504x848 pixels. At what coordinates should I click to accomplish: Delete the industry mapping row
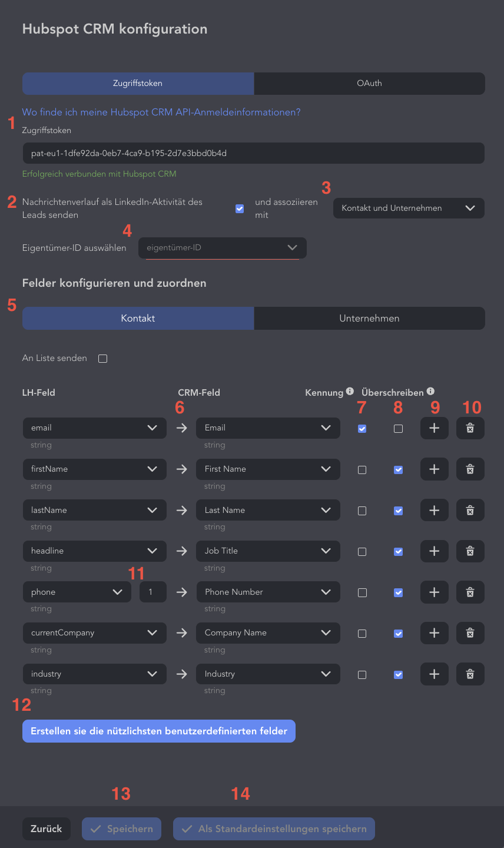point(470,674)
